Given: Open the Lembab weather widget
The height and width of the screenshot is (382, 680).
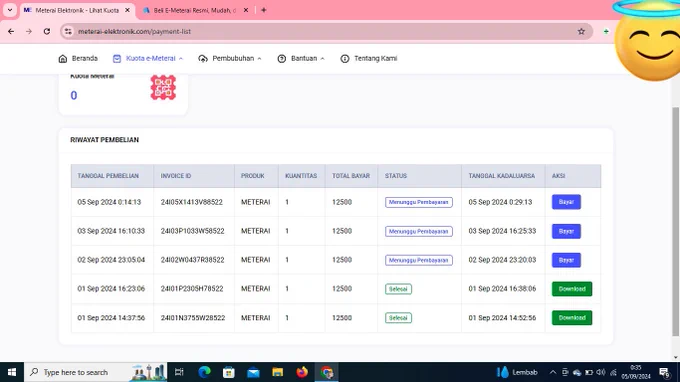Looking at the screenshot, I should coord(517,372).
